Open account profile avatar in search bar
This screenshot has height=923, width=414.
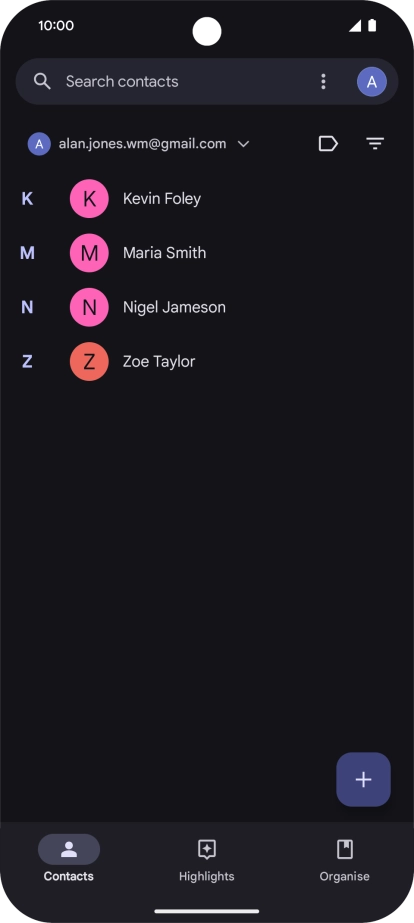372,81
